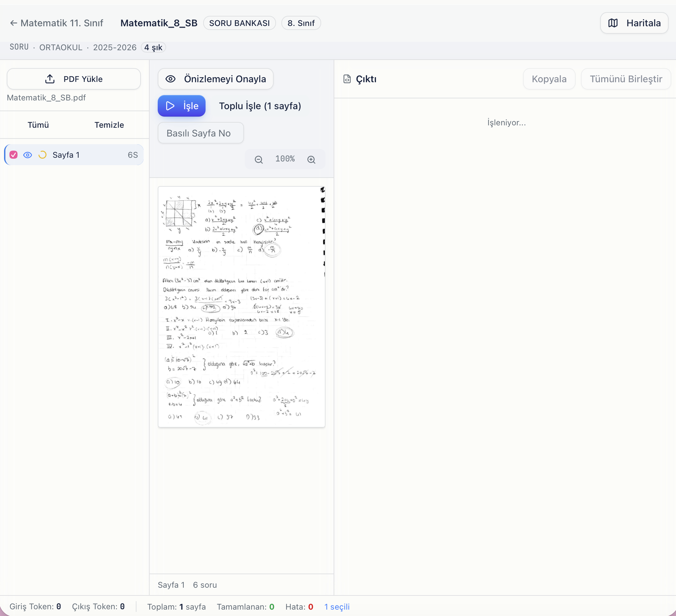Click Toplu İşle (1 sayfa)
This screenshot has height=616, width=676.
(x=260, y=106)
